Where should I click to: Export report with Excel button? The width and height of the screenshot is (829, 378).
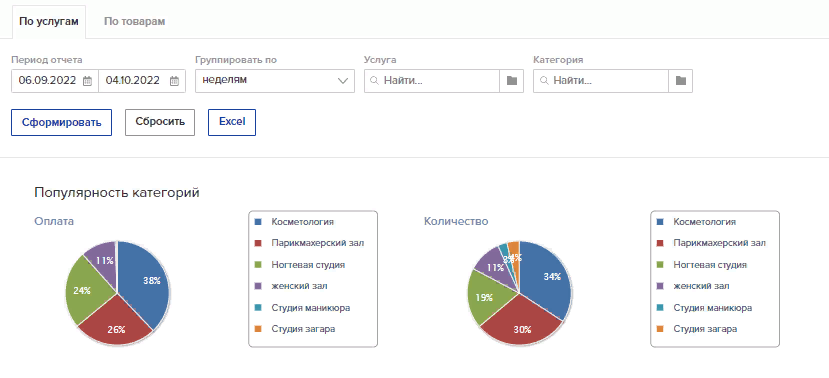pyautogui.click(x=232, y=122)
